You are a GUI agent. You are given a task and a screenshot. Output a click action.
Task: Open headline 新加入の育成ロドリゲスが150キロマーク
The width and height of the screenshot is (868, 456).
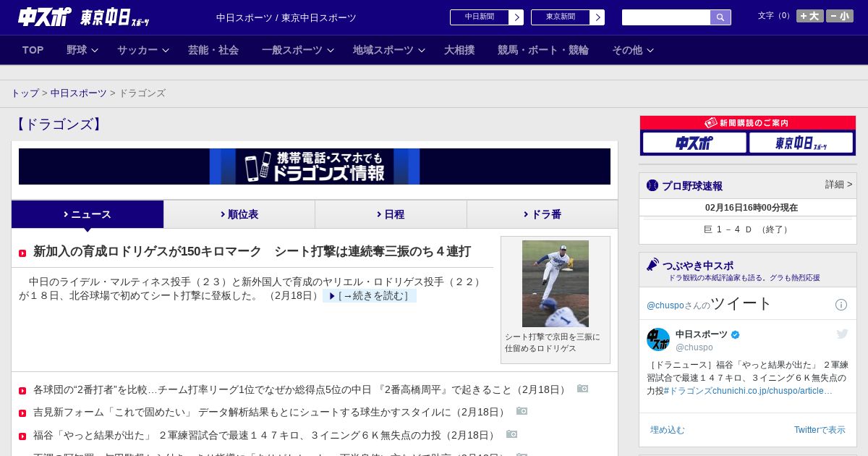(x=252, y=251)
